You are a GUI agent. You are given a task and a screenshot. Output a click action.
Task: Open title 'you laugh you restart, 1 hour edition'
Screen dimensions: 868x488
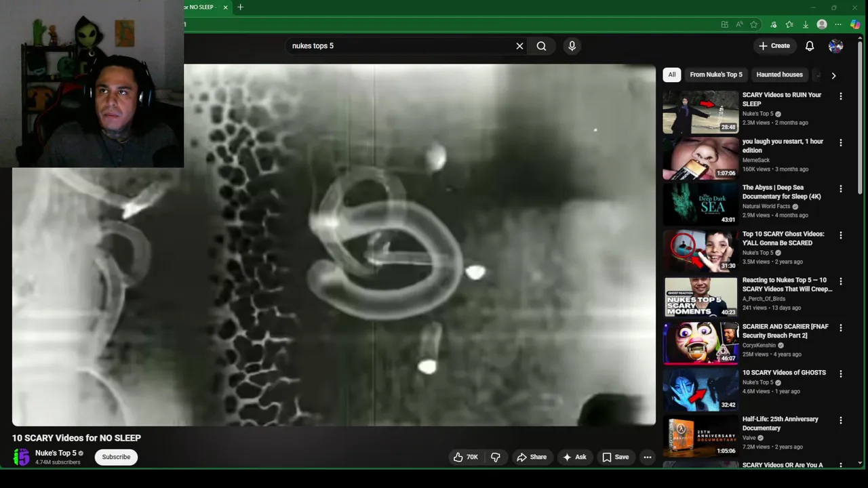click(783, 146)
